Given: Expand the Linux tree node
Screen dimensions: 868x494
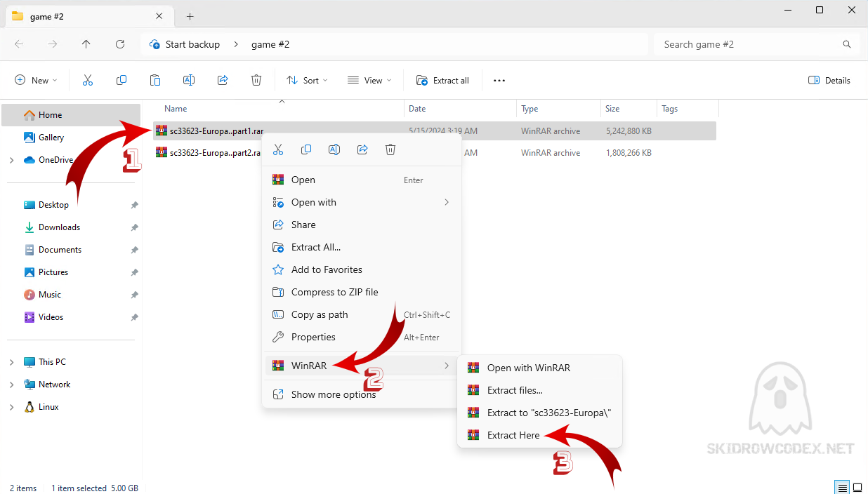Looking at the screenshot, I should click(11, 407).
